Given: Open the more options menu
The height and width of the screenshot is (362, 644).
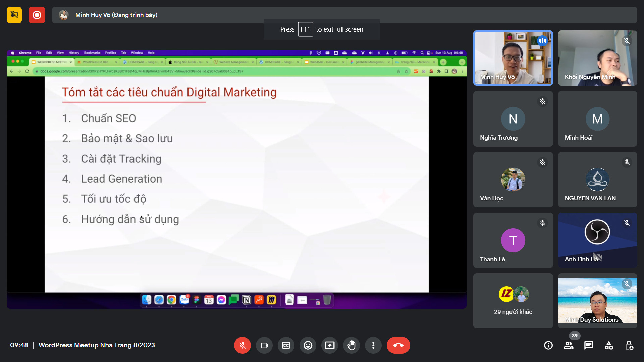Looking at the screenshot, I should (x=373, y=345).
